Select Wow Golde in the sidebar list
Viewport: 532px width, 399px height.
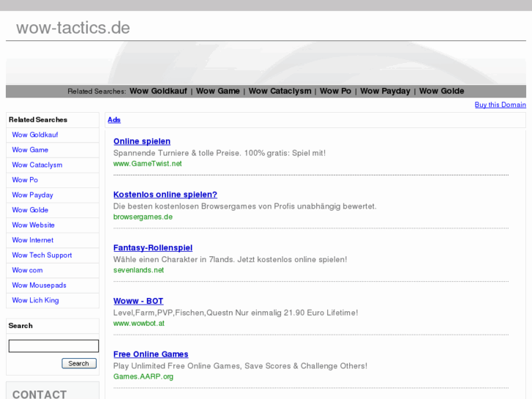[30, 210]
